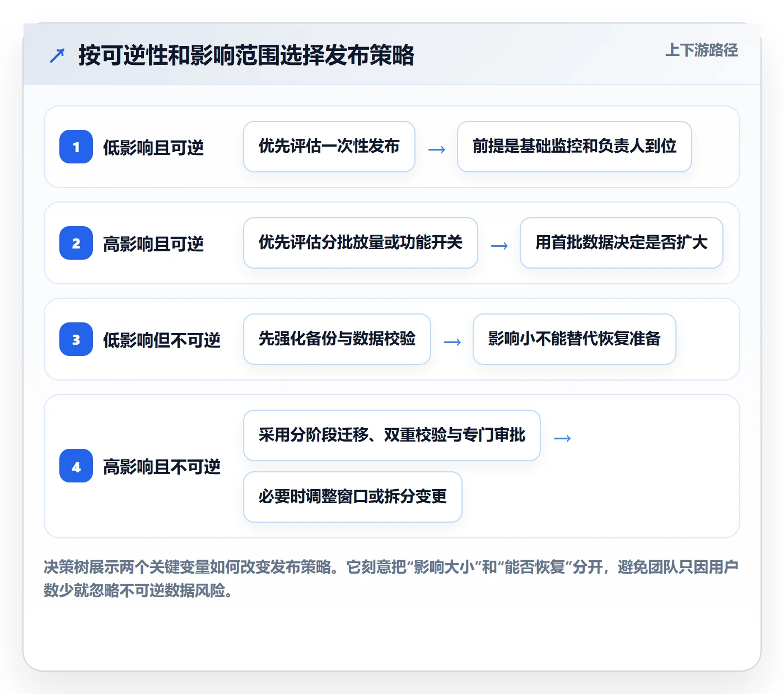This screenshot has height=694, width=784.
Task: Click the 上下游路径 label
Action: pyautogui.click(x=701, y=50)
